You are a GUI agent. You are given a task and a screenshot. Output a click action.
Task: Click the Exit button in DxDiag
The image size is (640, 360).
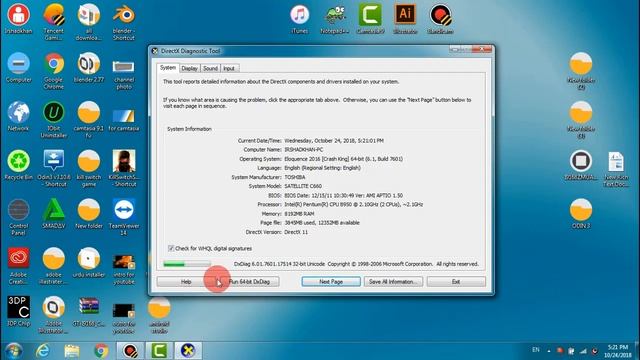pyautogui.click(x=456, y=282)
